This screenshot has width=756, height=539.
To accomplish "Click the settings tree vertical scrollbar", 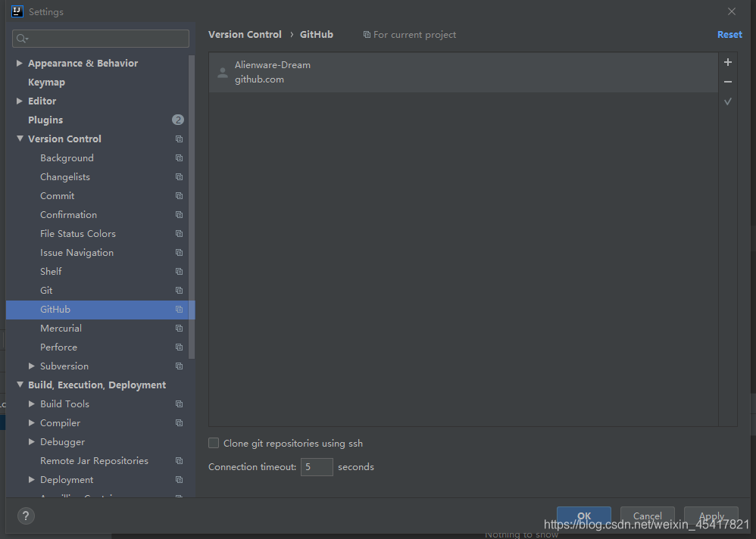I will [x=192, y=207].
